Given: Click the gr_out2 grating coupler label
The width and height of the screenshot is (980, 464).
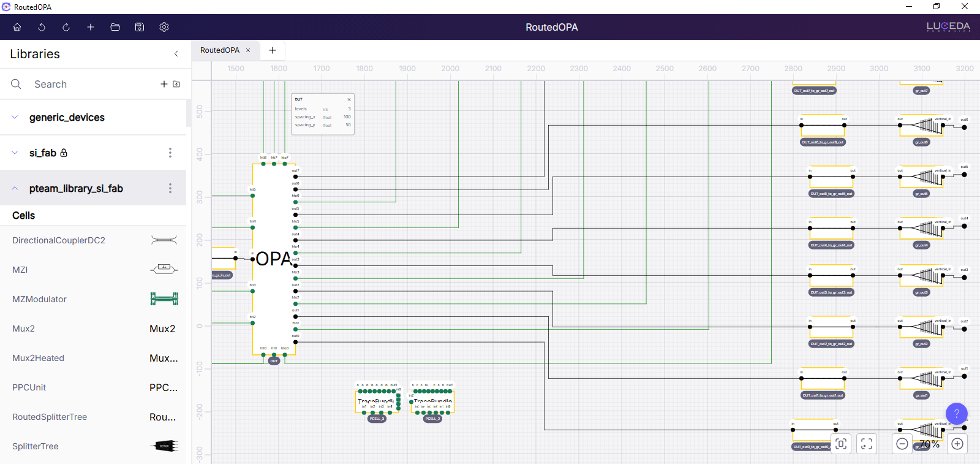Looking at the screenshot, I should [x=921, y=344].
